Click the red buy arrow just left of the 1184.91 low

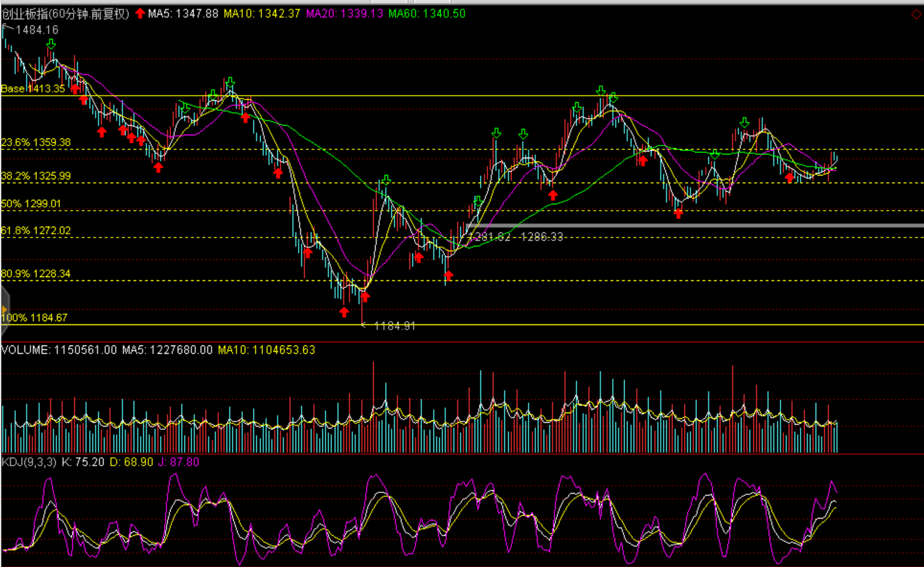click(x=344, y=312)
